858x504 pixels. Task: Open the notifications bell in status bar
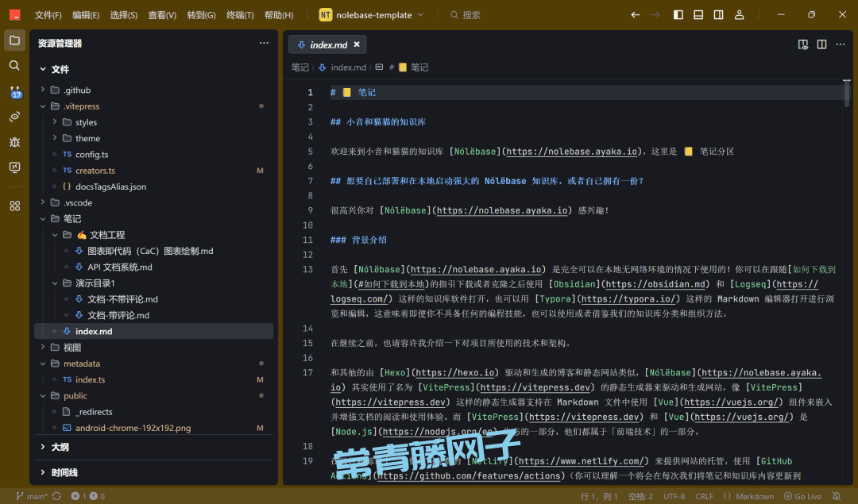click(x=837, y=496)
